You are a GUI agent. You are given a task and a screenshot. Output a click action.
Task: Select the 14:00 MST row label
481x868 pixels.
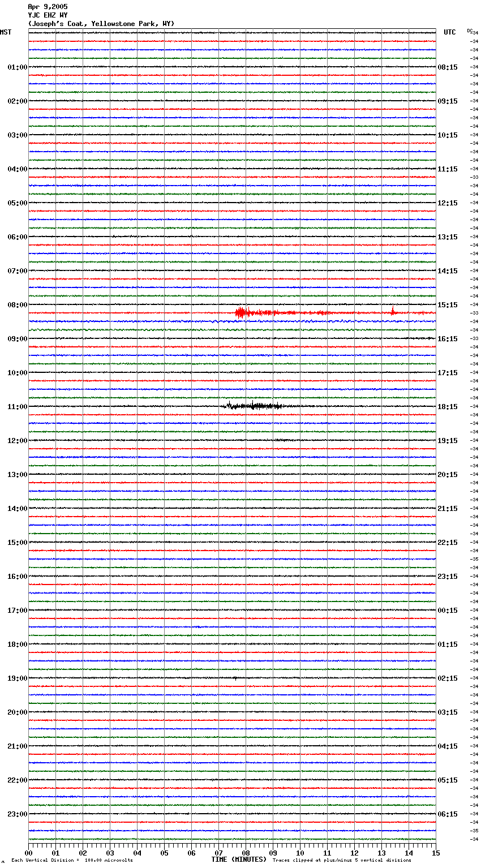pyautogui.click(x=18, y=509)
